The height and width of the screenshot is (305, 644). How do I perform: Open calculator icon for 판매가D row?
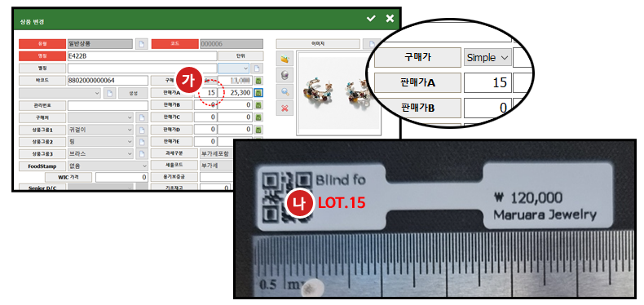point(258,130)
